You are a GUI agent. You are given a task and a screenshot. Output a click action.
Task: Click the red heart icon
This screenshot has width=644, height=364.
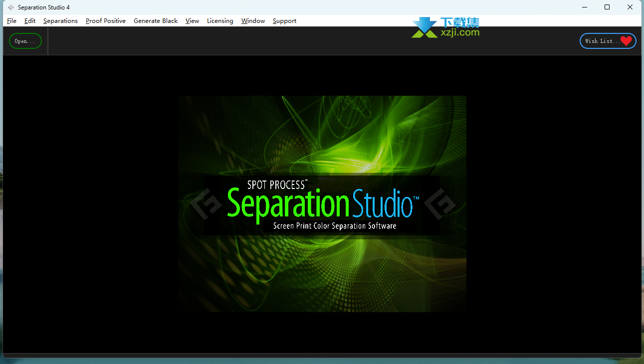(x=626, y=41)
